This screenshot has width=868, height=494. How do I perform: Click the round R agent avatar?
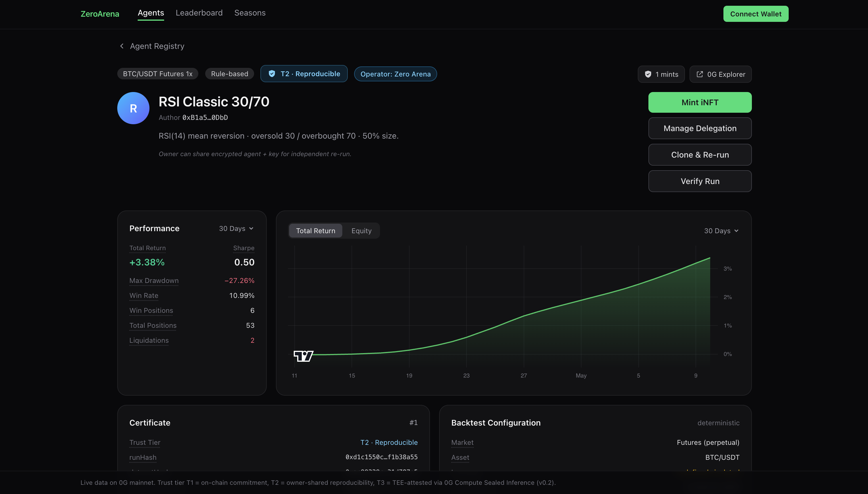(133, 108)
